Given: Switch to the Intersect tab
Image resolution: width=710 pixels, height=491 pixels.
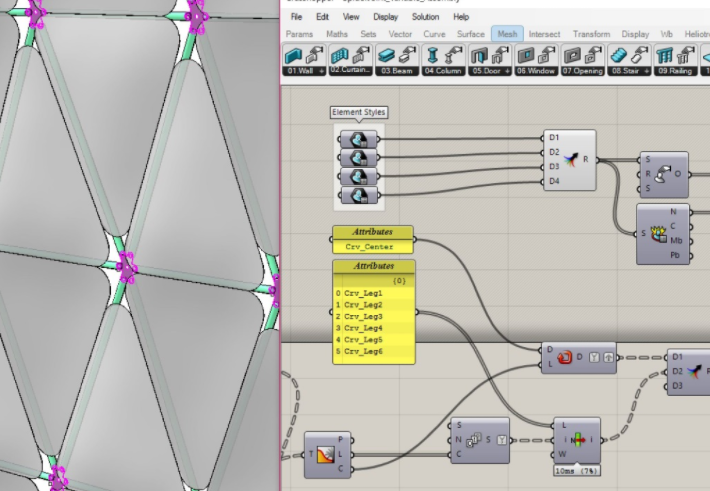Looking at the screenshot, I should (x=544, y=34).
